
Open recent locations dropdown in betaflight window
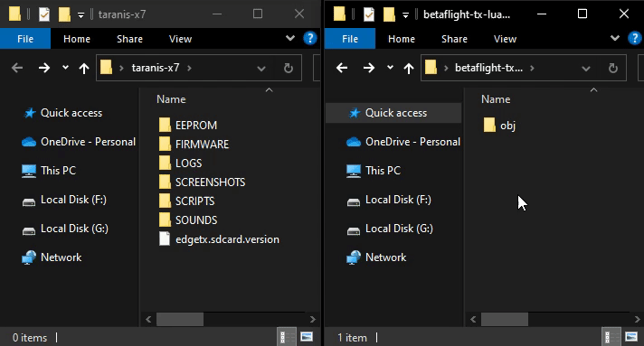(390, 68)
